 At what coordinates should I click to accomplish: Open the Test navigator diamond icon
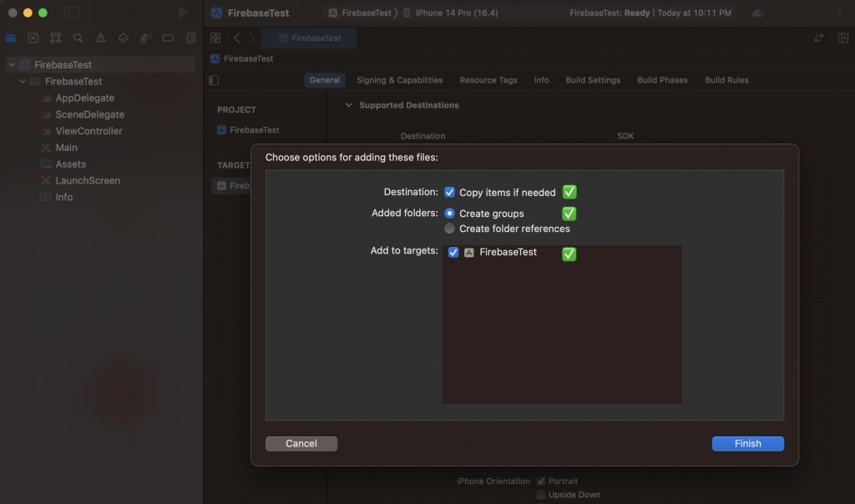[124, 38]
